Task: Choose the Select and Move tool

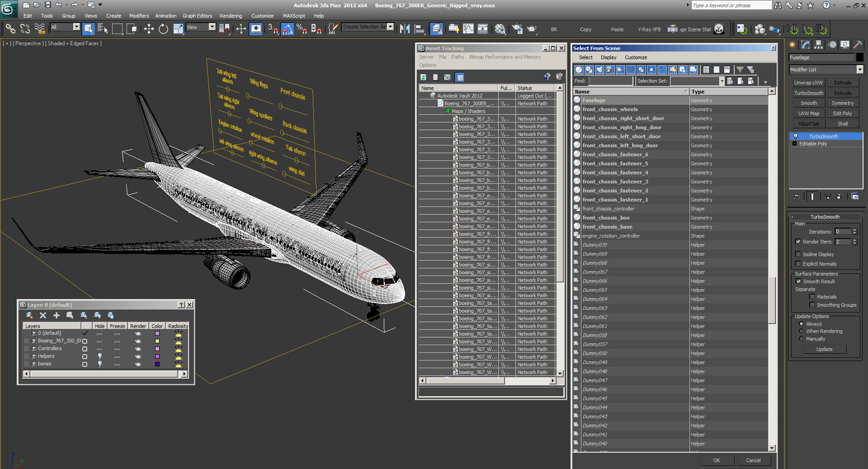Action: [149, 29]
